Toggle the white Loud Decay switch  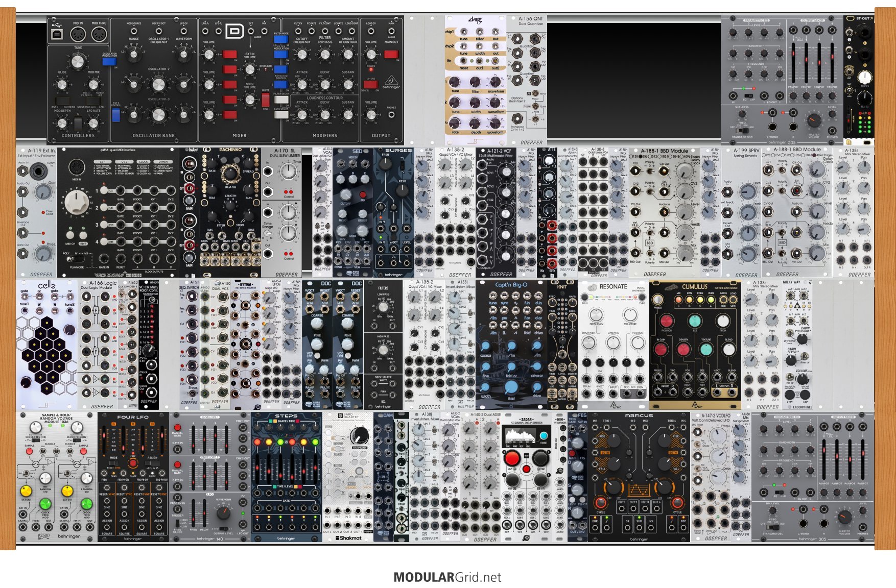point(280,114)
